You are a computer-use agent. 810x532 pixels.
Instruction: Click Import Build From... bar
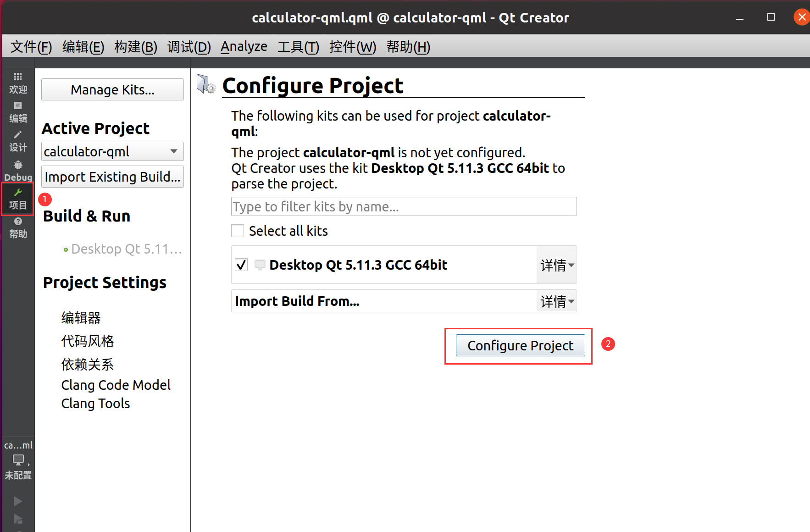coord(383,301)
